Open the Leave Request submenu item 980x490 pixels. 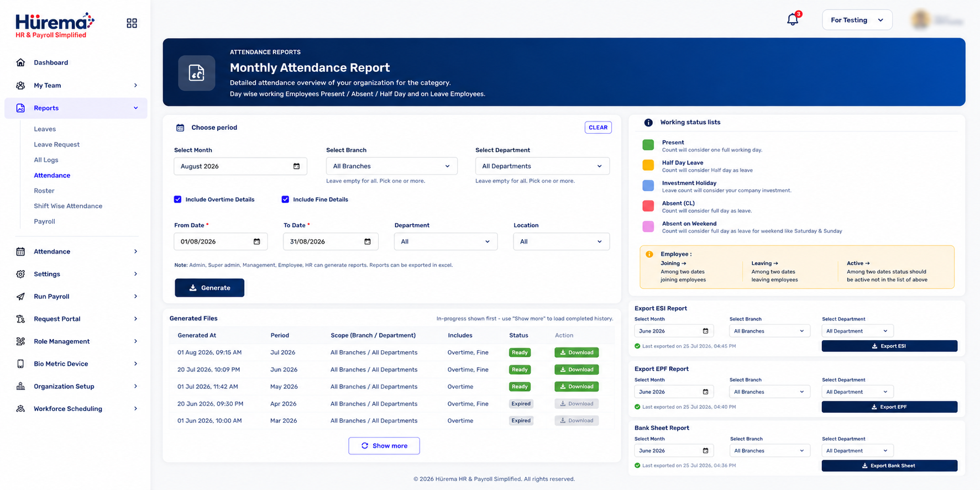[x=57, y=145]
